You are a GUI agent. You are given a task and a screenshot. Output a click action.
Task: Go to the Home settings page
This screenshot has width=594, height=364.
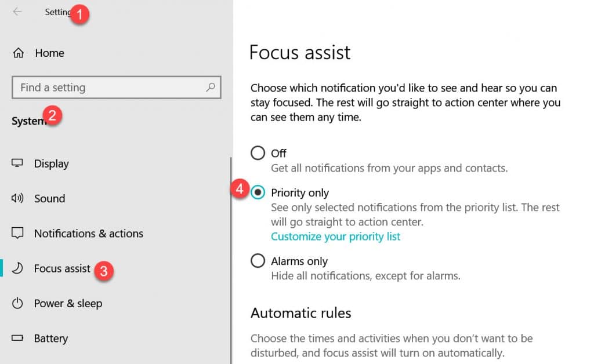(49, 53)
